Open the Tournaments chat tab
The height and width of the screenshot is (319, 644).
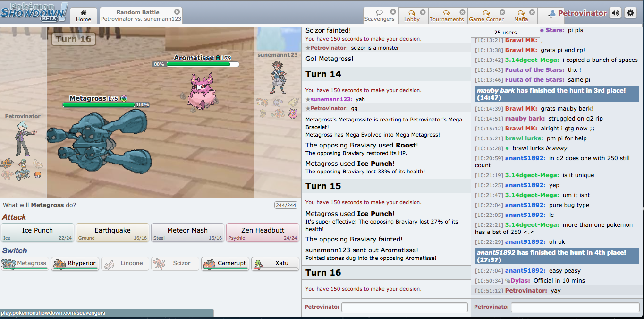click(x=447, y=16)
